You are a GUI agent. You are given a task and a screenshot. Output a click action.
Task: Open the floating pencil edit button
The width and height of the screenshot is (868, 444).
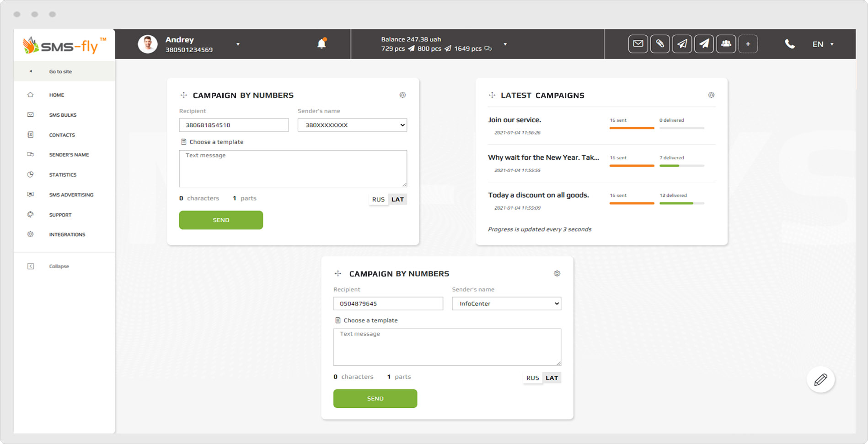820,379
